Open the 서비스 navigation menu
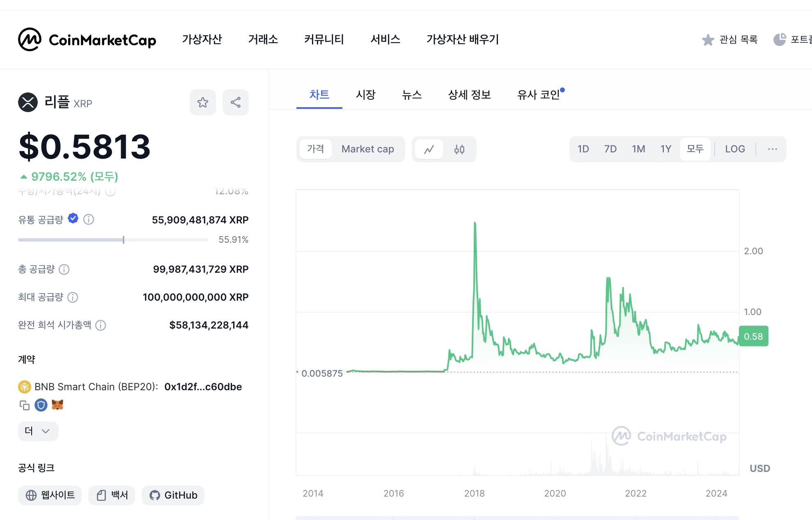Image resolution: width=812 pixels, height=520 pixels. (385, 39)
